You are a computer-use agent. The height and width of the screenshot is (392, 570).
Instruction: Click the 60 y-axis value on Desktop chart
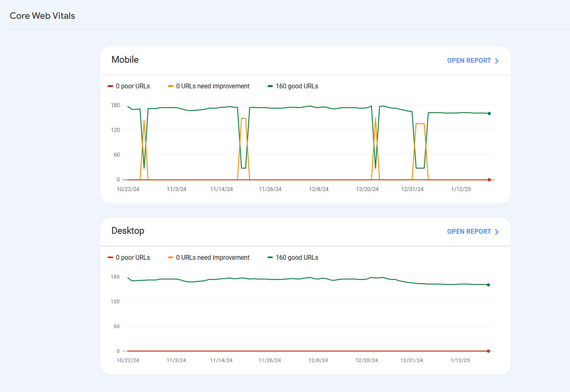point(117,326)
